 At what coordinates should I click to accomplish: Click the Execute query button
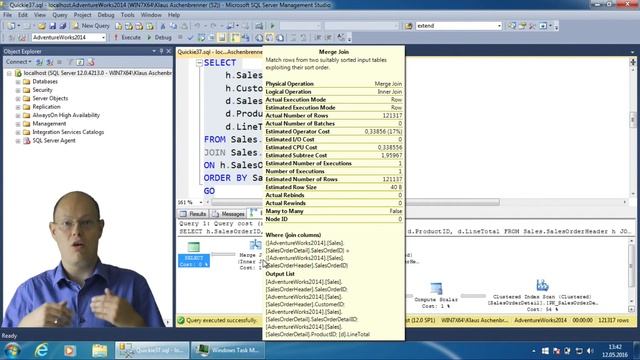127,38
